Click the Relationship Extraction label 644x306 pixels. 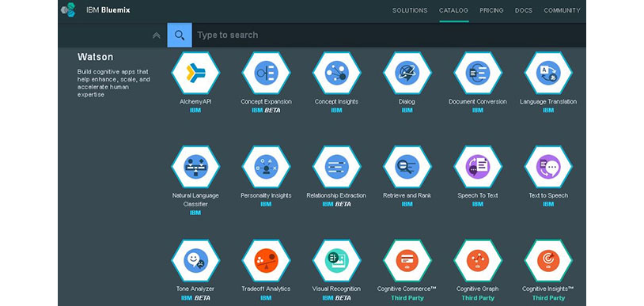point(336,195)
